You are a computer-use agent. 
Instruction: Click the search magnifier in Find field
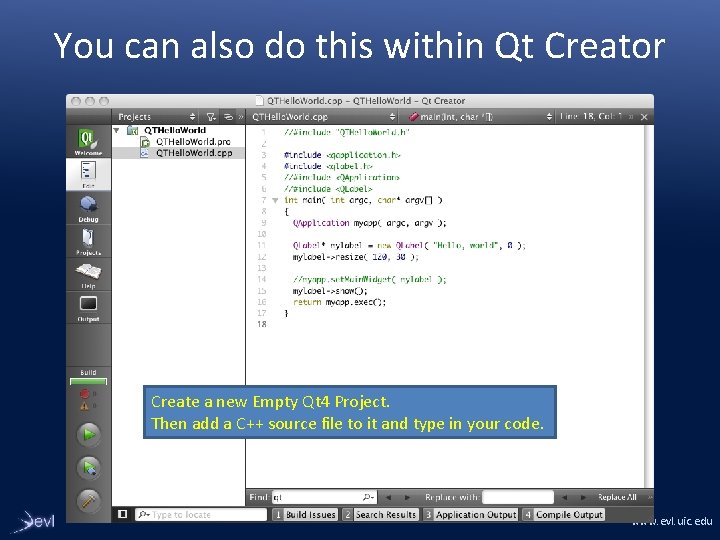(x=368, y=497)
